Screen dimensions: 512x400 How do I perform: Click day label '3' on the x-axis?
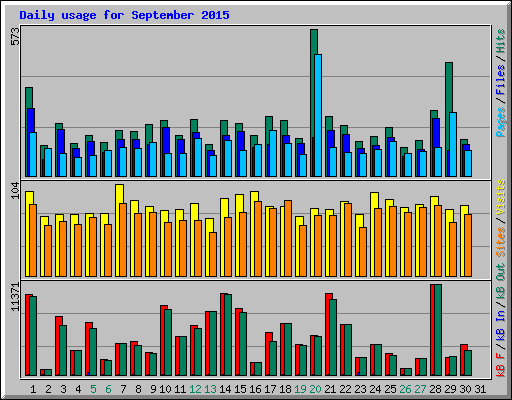point(63,389)
